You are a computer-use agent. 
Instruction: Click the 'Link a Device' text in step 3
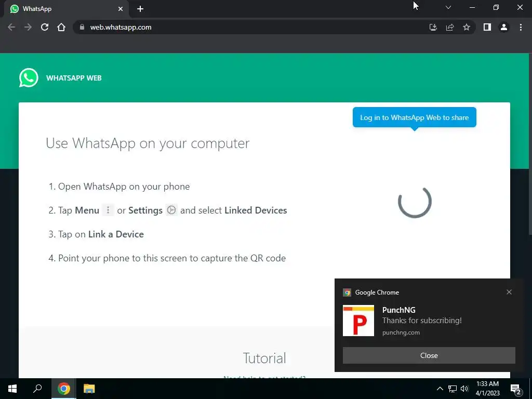[x=116, y=234]
